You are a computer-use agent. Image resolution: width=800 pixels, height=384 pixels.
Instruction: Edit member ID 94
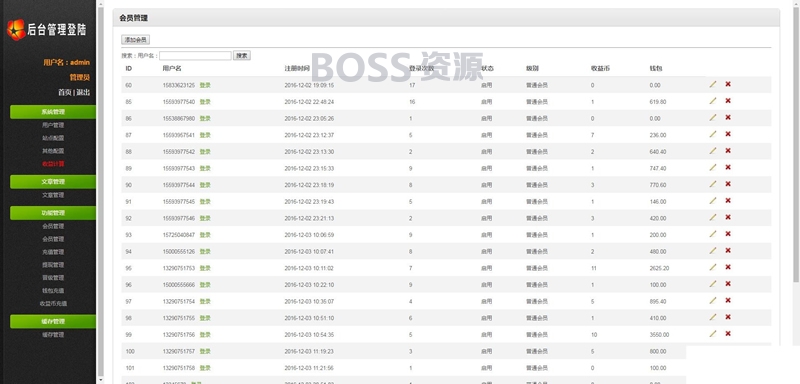[713, 250]
